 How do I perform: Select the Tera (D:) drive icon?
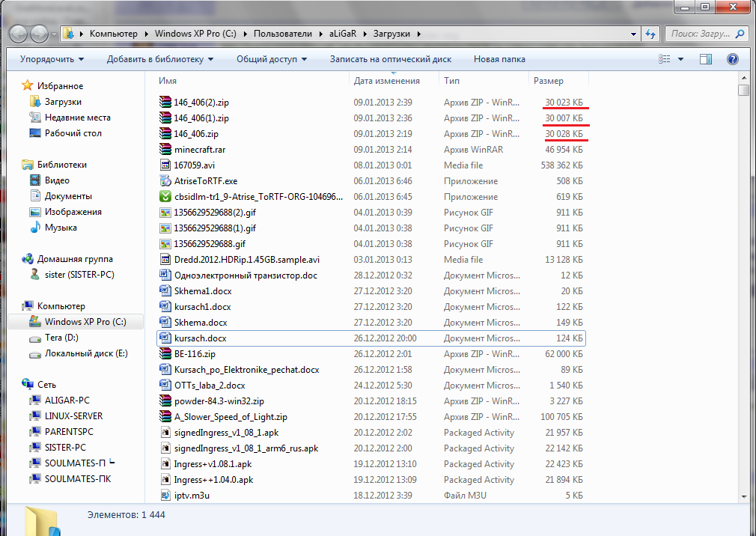point(34,338)
